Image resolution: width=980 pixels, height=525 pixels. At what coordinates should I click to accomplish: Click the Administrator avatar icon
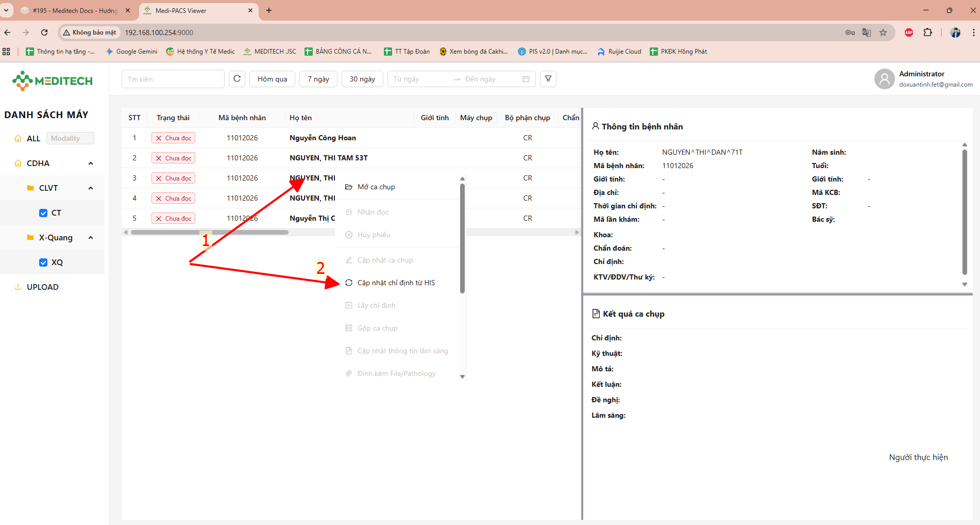point(884,79)
